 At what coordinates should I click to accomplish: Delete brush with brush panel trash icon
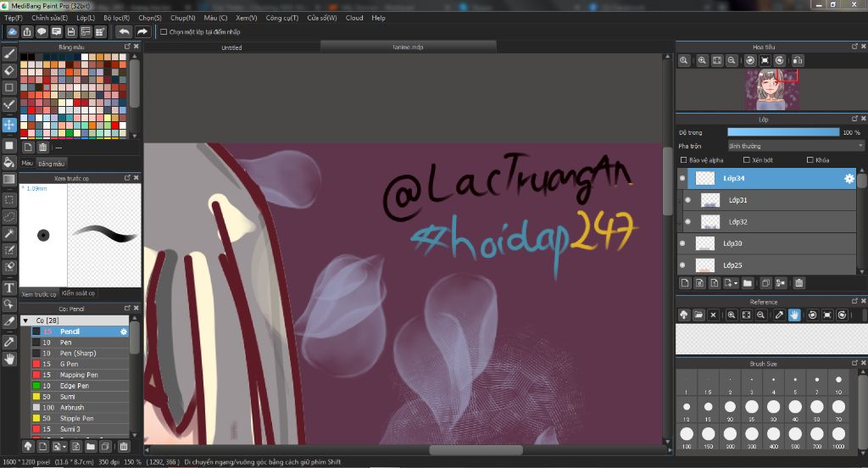[x=124, y=446]
